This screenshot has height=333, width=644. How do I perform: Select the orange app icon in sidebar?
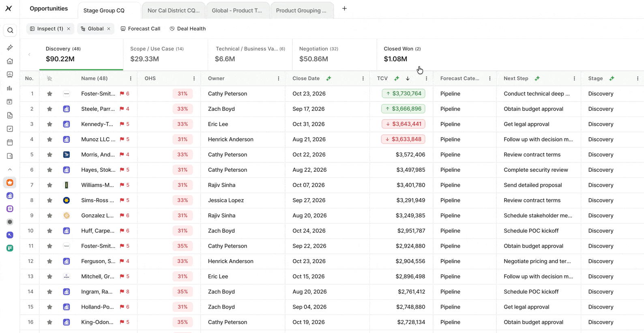click(x=10, y=183)
